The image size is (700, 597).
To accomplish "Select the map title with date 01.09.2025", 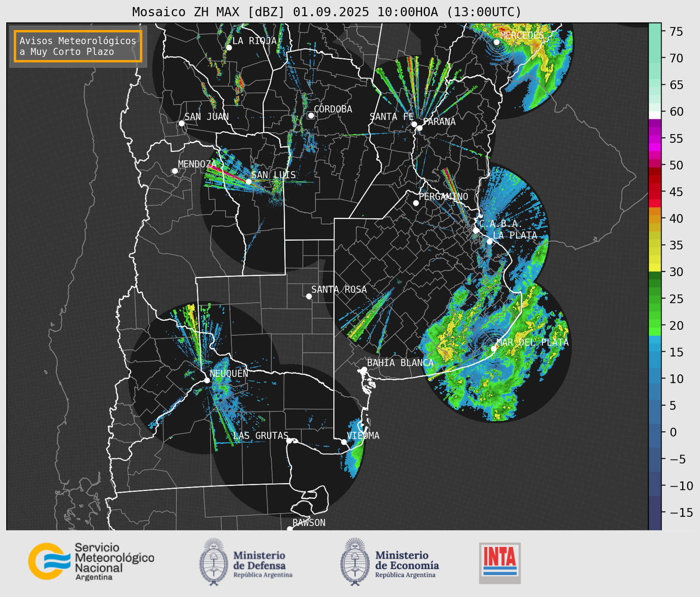I will pyautogui.click(x=327, y=12).
